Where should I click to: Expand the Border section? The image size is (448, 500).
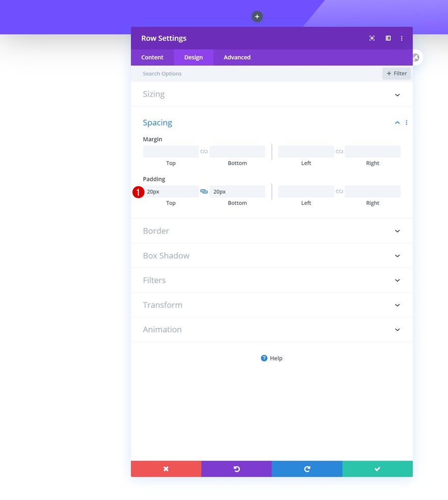point(272,231)
